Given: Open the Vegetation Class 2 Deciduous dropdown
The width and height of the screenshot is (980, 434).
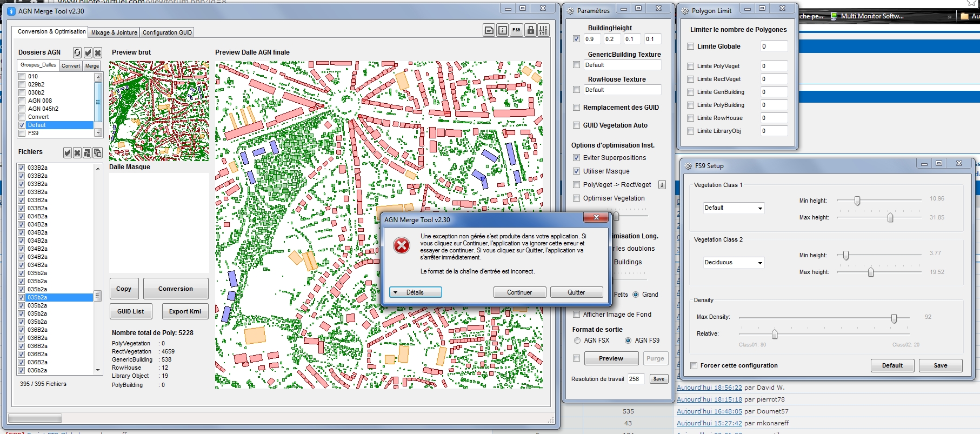Looking at the screenshot, I should pyautogui.click(x=733, y=263).
